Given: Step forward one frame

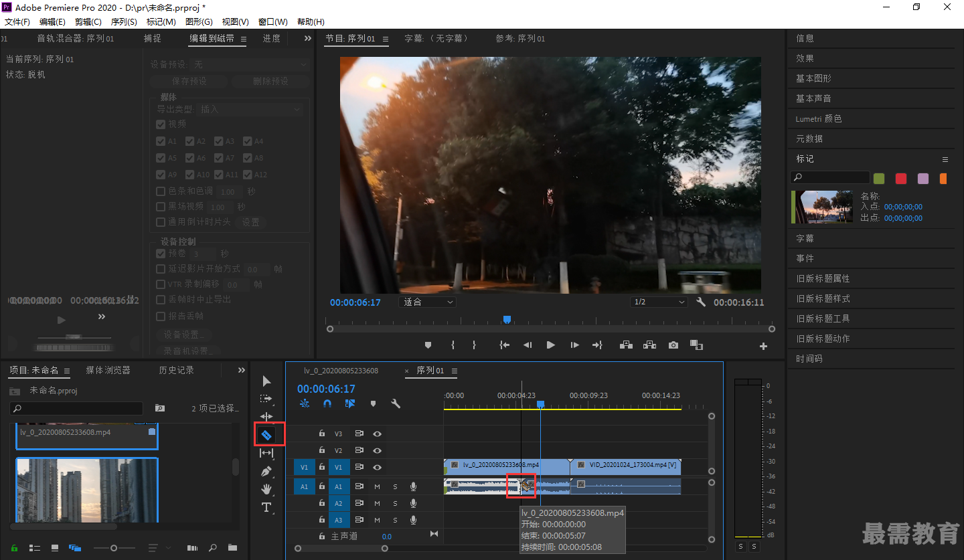Looking at the screenshot, I should tap(574, 345).
